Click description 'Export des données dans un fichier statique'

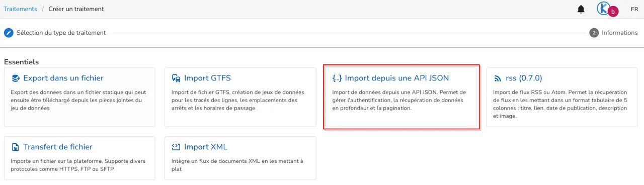click(x=78, y=100)
